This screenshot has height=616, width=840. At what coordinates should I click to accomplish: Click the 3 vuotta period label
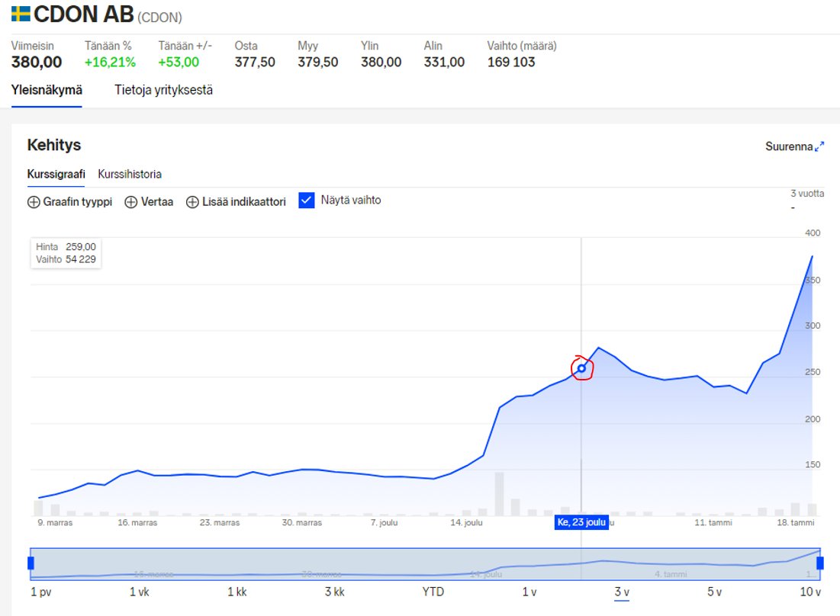pyautogui.click(x=807, y=193)
